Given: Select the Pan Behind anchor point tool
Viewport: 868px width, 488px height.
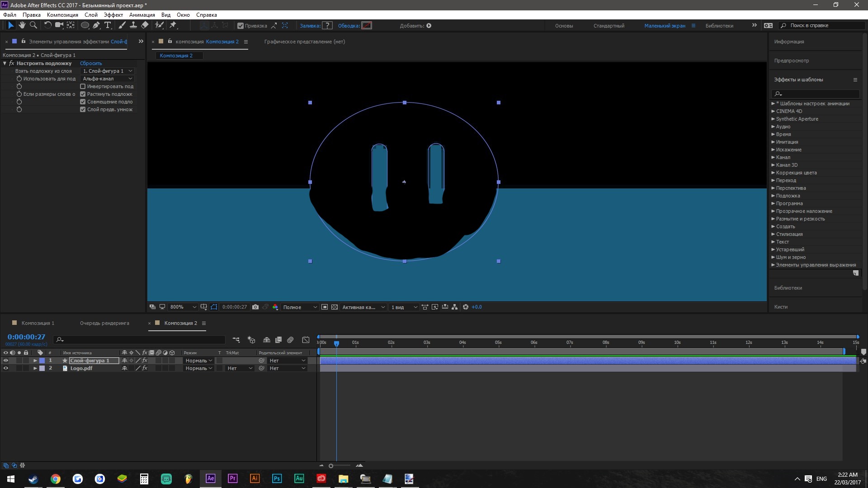Looking at the screenshot, I should [71, 25].
